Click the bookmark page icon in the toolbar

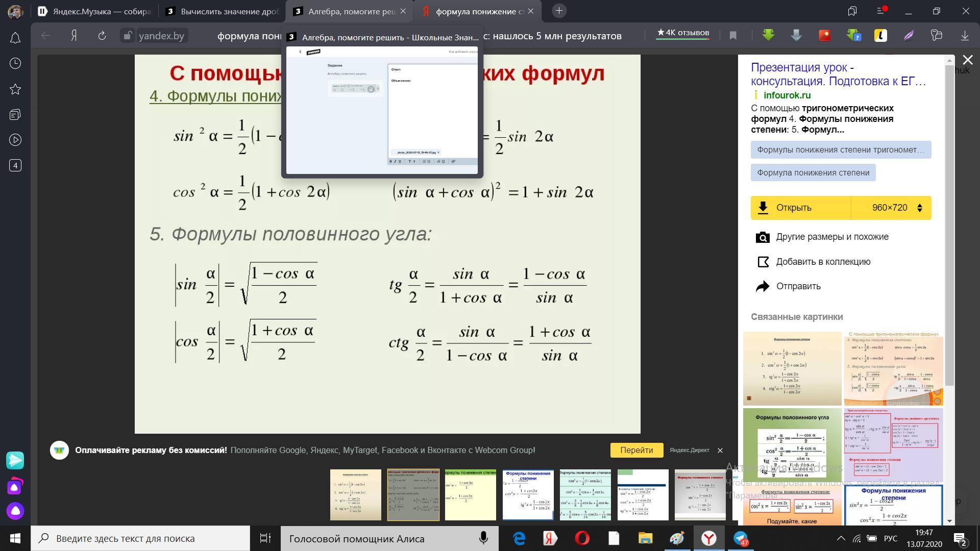pos(733,36)
